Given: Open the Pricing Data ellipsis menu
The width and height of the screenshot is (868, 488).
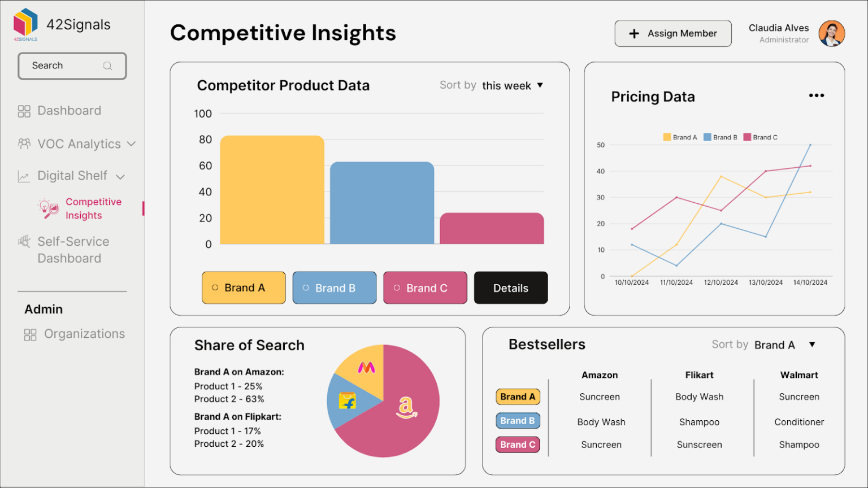Looking at the screenshot, I should coord(816,95).
